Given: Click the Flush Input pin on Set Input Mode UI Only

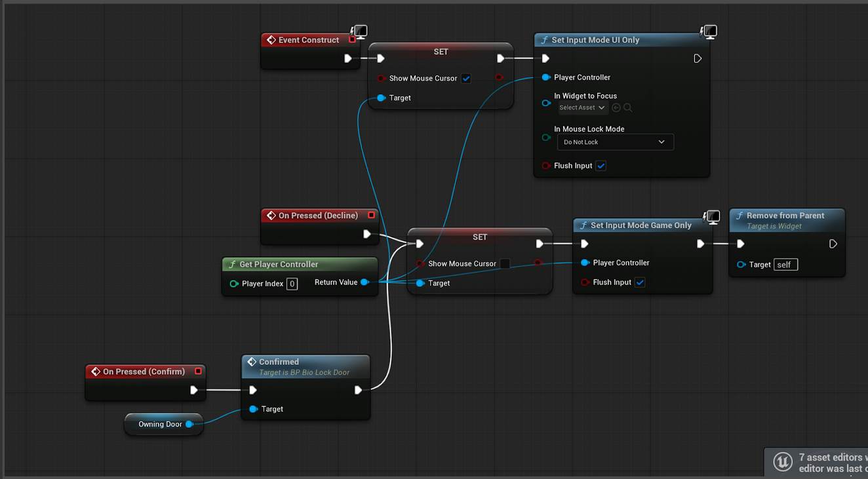Looking at the screenshot, I should click(x=546, y=166).
